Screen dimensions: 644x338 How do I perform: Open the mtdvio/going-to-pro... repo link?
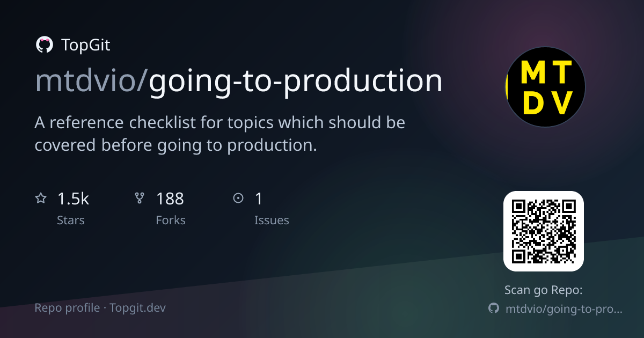(564, 309)
